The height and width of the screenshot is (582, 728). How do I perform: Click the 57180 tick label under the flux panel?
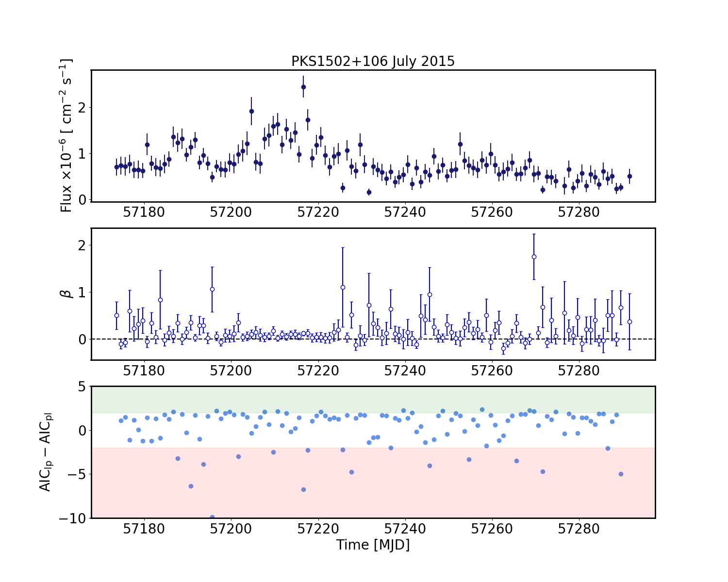(145, 212)
